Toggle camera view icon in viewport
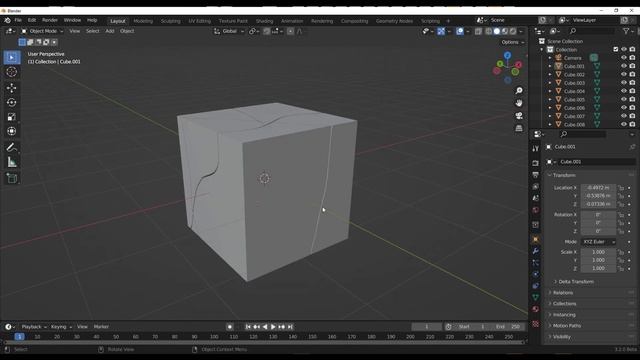 click(x=519, y=116)
